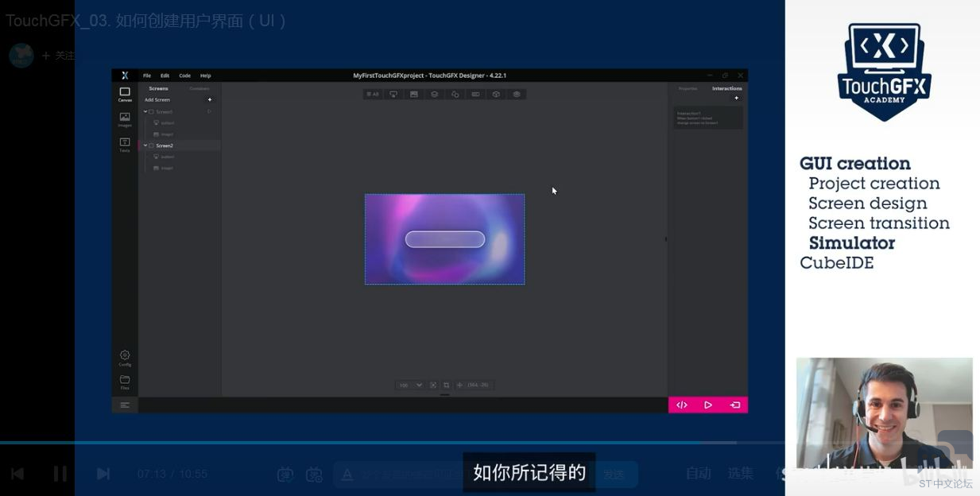Pause the video playback
Viewport: 980px width, 496px height.
(x=60, y=474)
